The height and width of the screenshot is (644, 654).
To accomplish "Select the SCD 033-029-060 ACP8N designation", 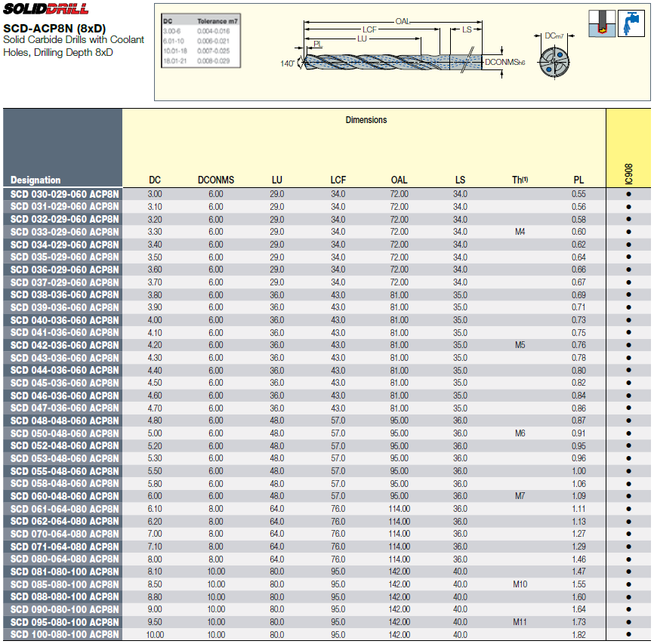I will [x=65, y=232].
